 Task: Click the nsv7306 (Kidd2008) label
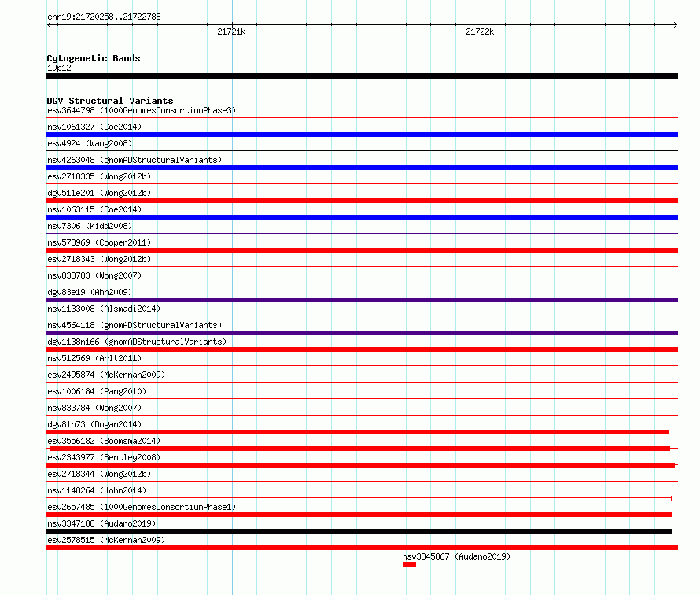pyautogui.click(x=90, y=226)
